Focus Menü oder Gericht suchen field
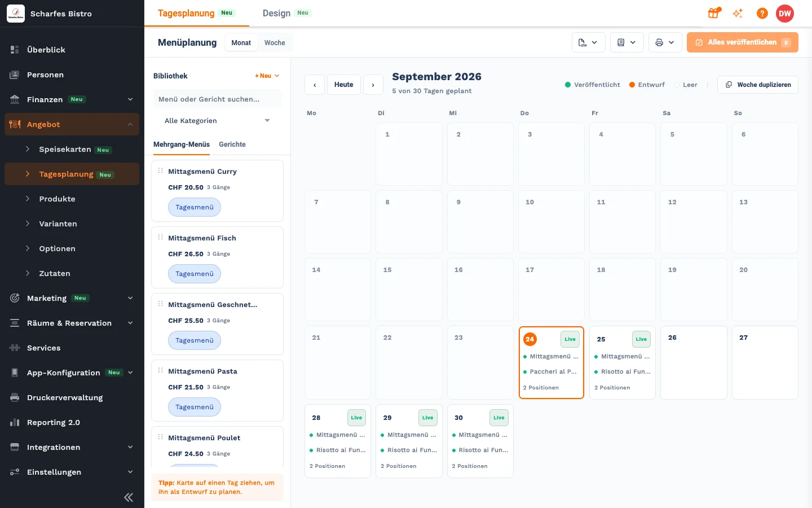This screenshot has width=812, height=508. (x=217, y=99)
